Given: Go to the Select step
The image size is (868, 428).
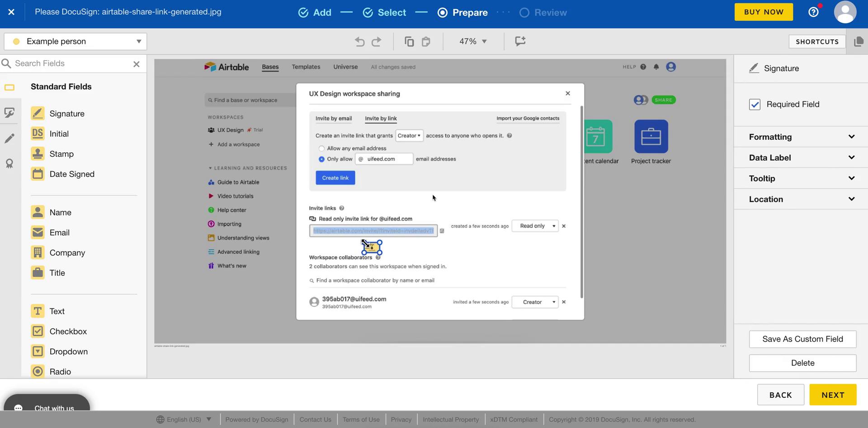Looking at the screenshot, I should click(x=384, y=13).
